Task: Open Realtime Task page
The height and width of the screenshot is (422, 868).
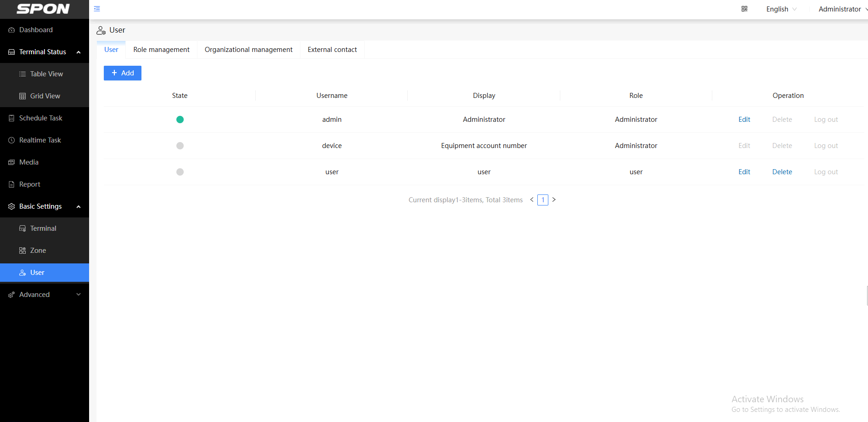Action: click(x=40, y=140)
